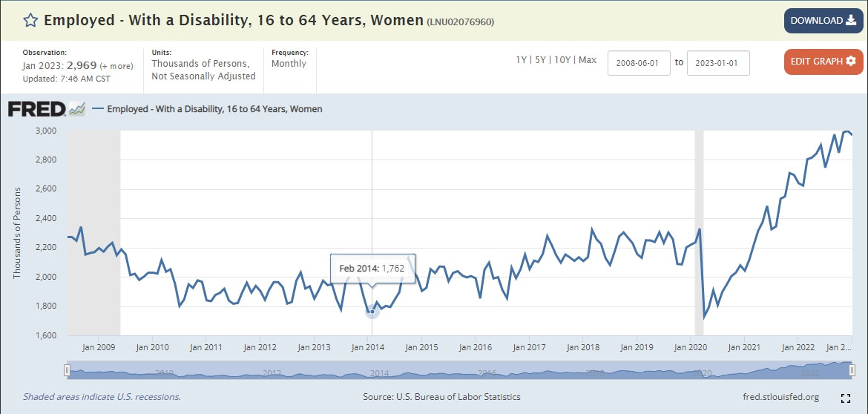Click the start date field 2008-06-01
868x414 pixels.
pyautogui.click(x=639, y=62)
